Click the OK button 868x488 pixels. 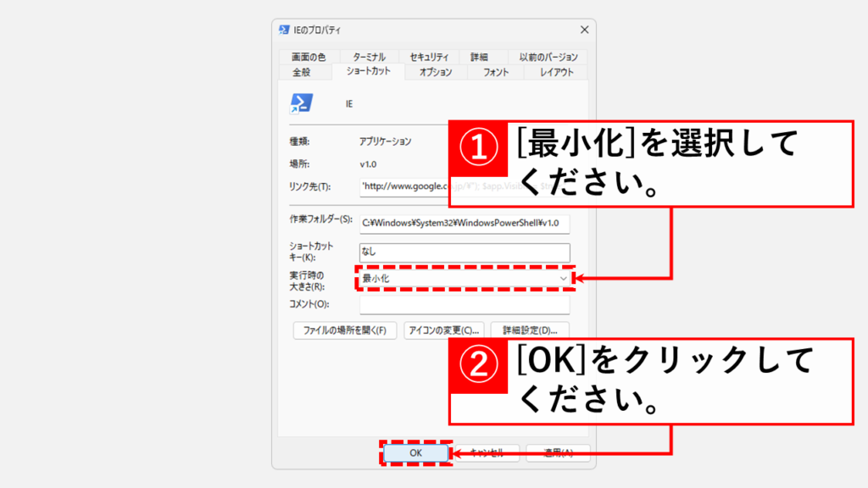[415, 452]
